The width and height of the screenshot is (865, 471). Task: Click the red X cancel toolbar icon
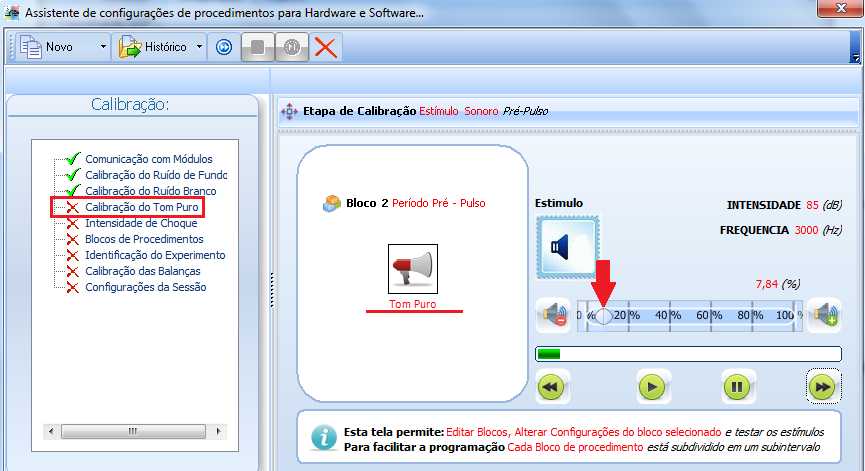[325, 47]
